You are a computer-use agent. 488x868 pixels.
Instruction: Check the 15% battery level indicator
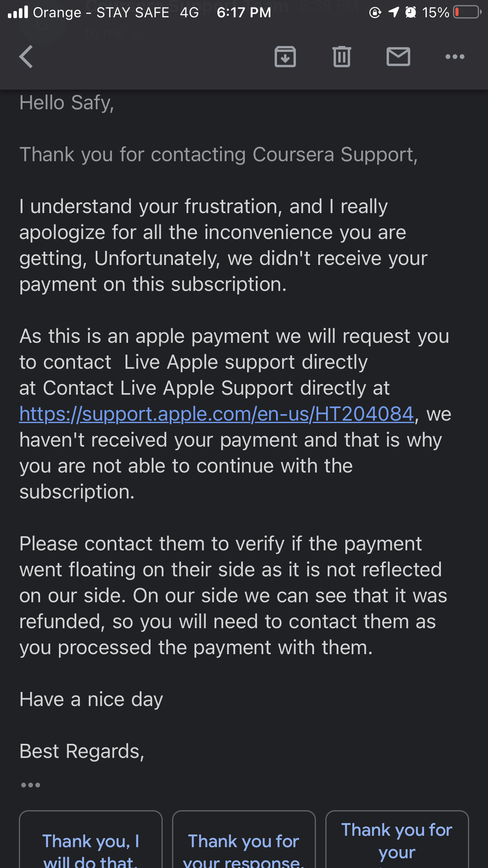click(436, 12)
